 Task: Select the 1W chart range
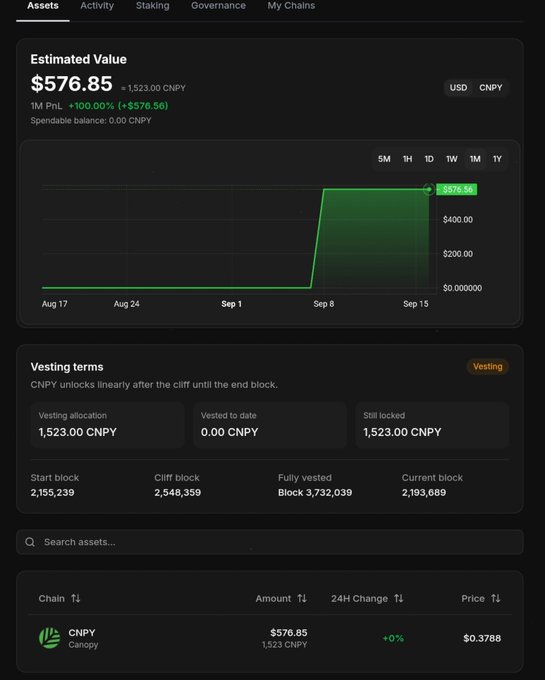(x=452, y=159)
